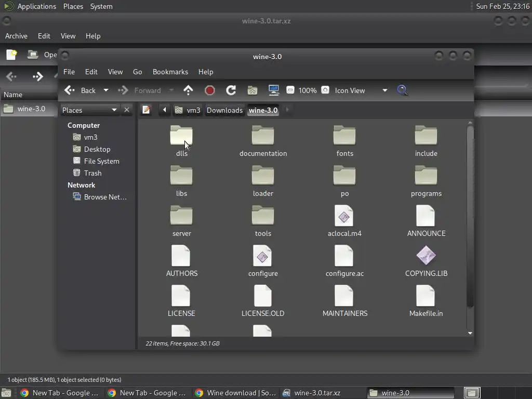Select the Makefile.in file

(x=426, y=301)
